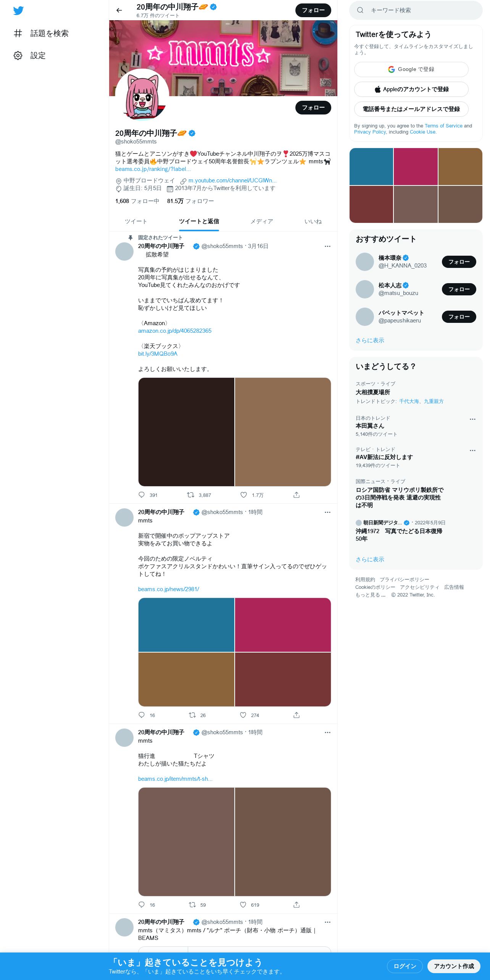490x980 pixels.
Task: Open more options for #AV新法に反対します trend
Action: click(x=472, y=450)
